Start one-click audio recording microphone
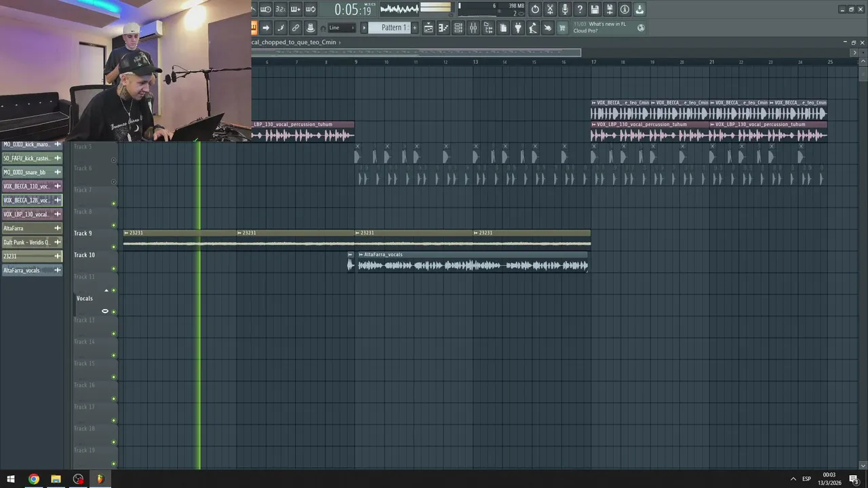868x488 pixels. [x=565, y=9]
